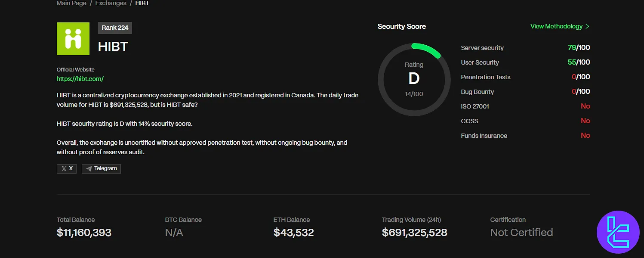Click the Total Balance label
The width and height of the screenshot is (644, 258).
[x=76, y=220]
